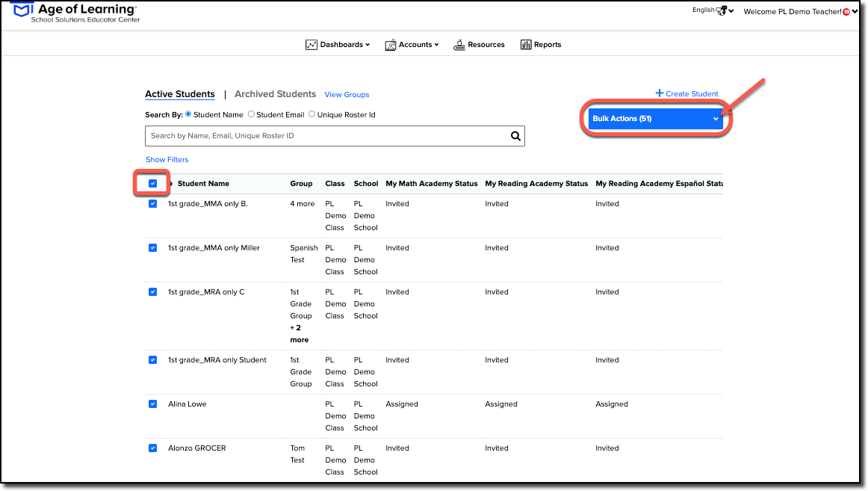868x491 pixels.
Task: Open the Bulk Actions (51) dropdown
Action: point(655,119)
